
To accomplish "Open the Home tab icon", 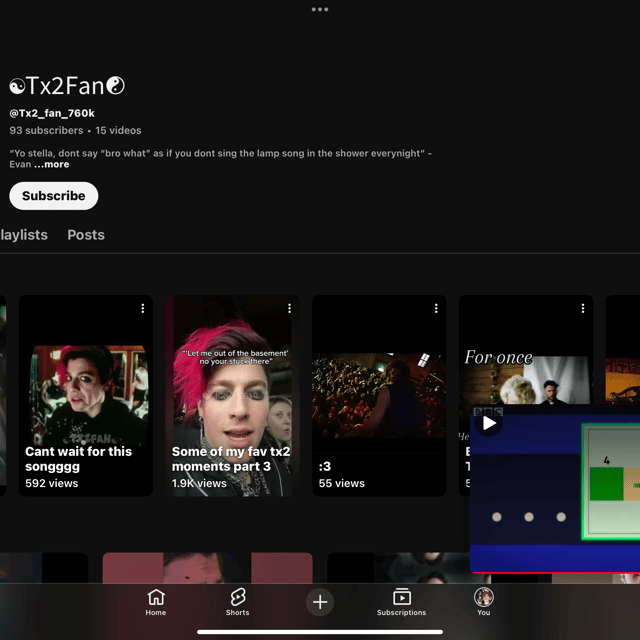I will pos(156,597).
